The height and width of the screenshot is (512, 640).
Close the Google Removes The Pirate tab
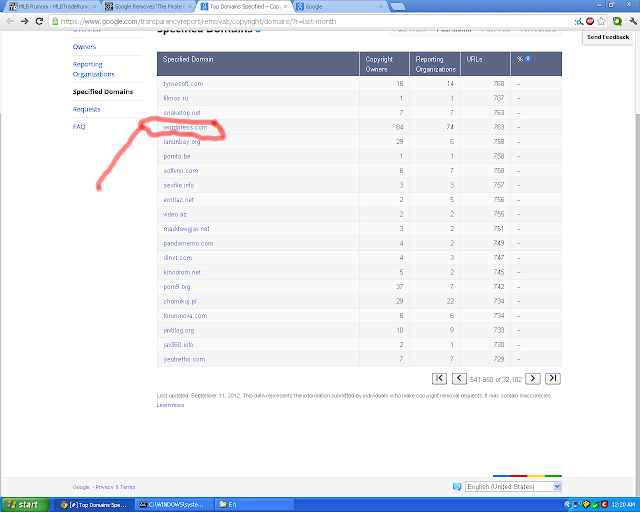point(190,7)
